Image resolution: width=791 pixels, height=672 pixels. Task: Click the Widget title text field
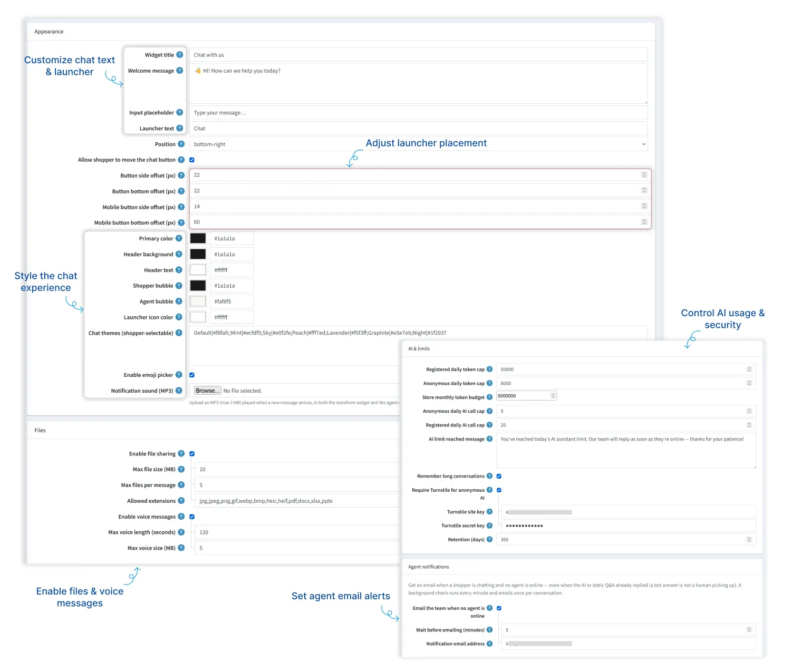[x=418, y=55]
